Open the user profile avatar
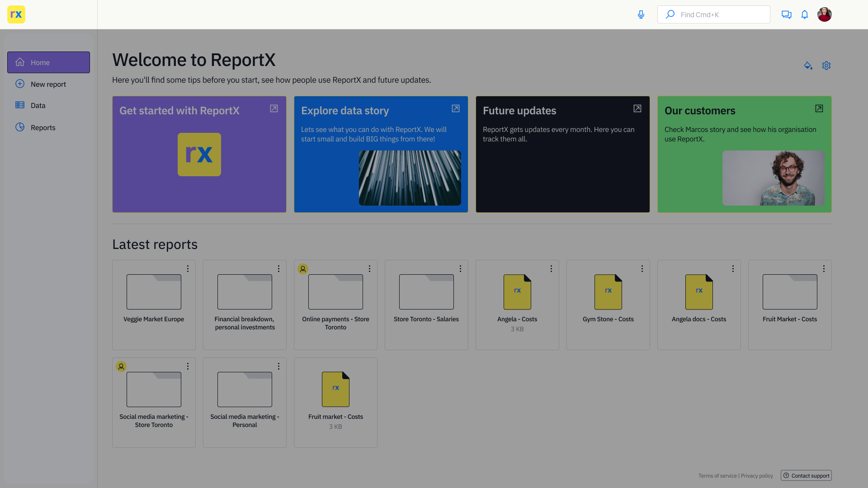 click(825, 14)
